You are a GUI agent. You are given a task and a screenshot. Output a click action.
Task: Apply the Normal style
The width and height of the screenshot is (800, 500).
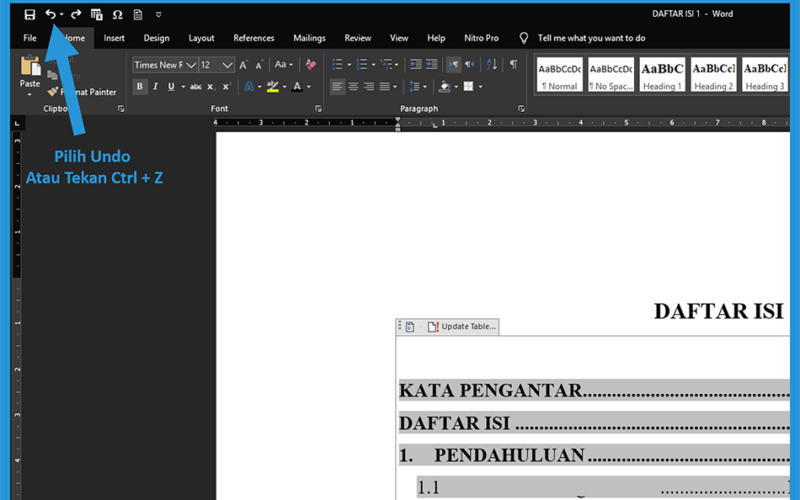[x=559, y=74]
